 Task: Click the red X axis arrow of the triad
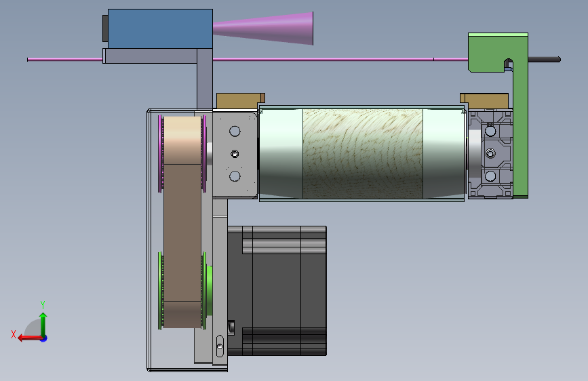click(29, 338)
